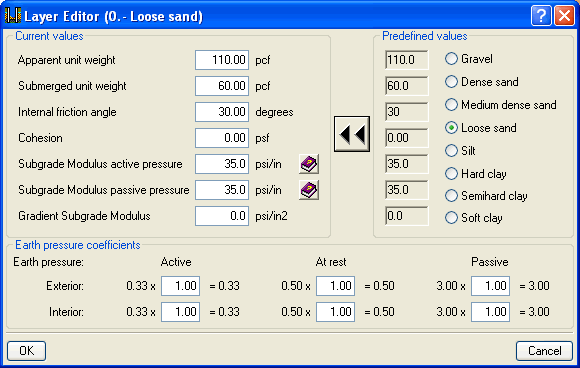Open help book for Subgrade Modulus active pressure
This screenshot has width=580, height=368.
(309, 164)
